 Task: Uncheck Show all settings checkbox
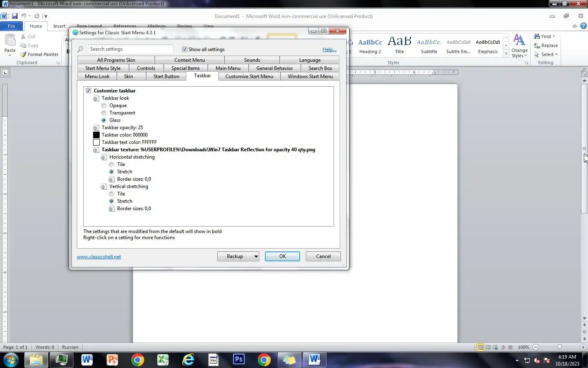point(185,49)
